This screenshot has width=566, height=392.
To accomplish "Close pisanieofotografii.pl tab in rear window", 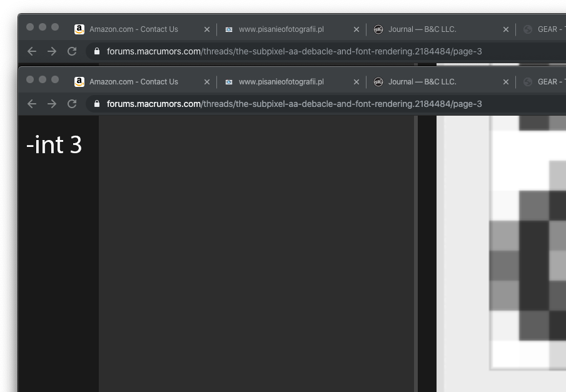I will pyautogui.click(x=356, y=29).
